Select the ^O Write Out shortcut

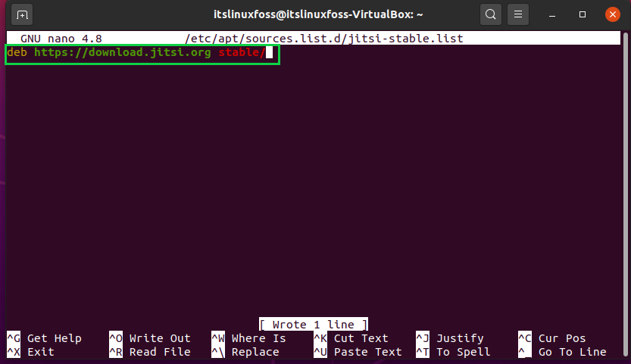click(x=150, y=338)
